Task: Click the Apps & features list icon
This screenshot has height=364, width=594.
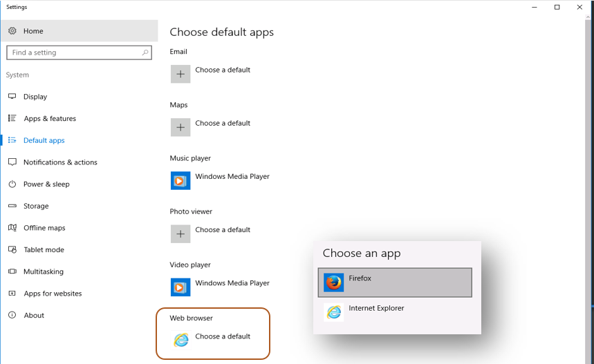Action: pyautogui.click(x=12, y=118)
